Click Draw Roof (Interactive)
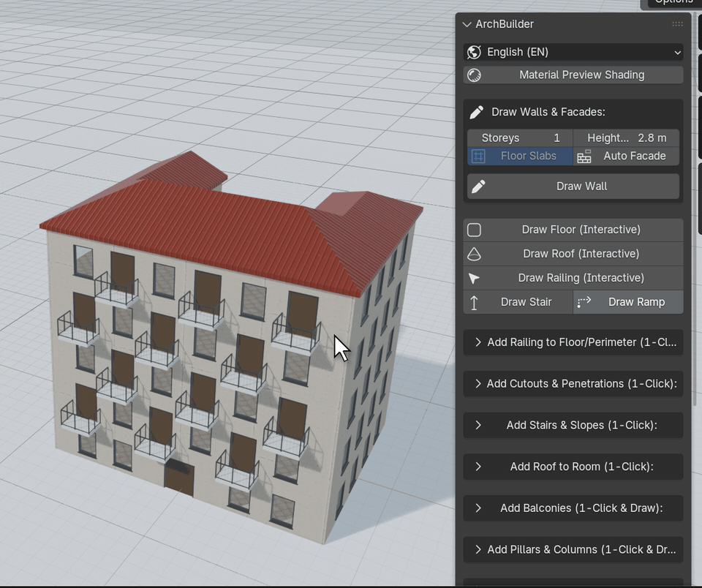702x588 pixels. click(573, 254)
